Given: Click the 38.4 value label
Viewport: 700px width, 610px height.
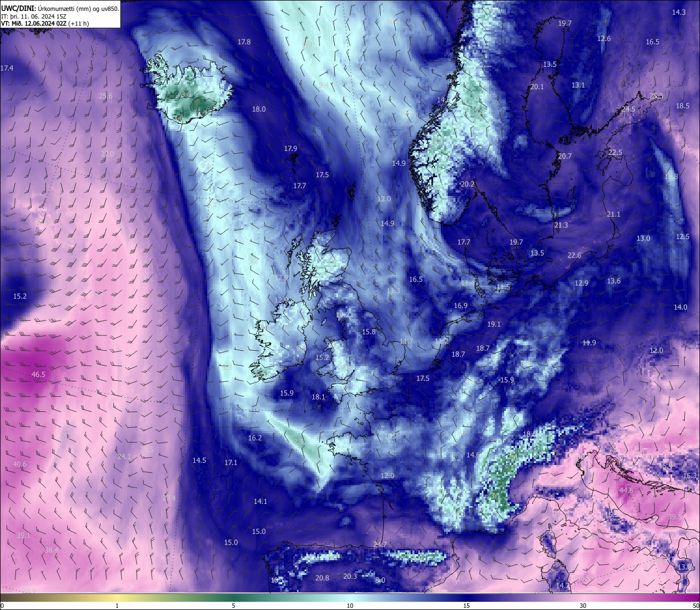Looking at the screenshot, I should tap(51, 550).
